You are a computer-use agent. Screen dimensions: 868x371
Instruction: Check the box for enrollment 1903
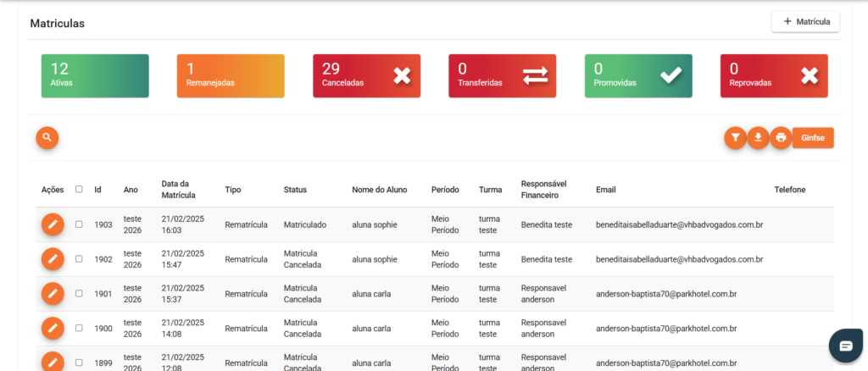[x=79, y=224]
